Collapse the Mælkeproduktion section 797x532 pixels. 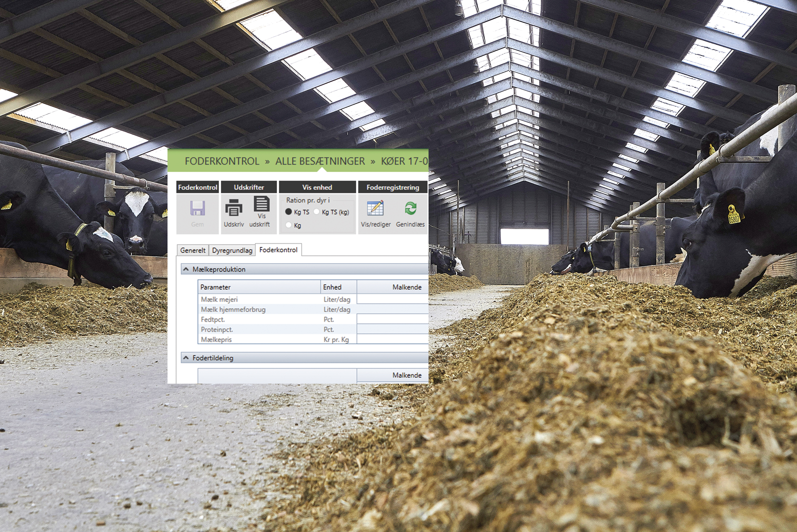point(186,269)
